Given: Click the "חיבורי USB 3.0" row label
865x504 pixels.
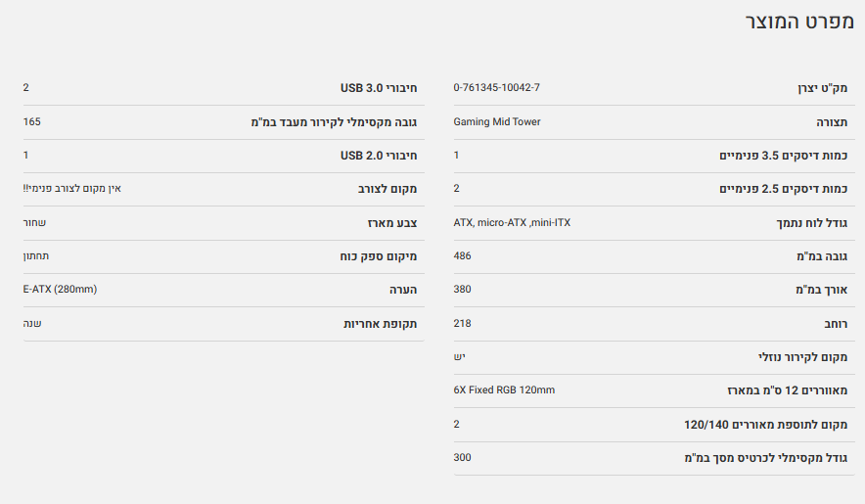Looking at the screenshot, I should click(379, 88).
